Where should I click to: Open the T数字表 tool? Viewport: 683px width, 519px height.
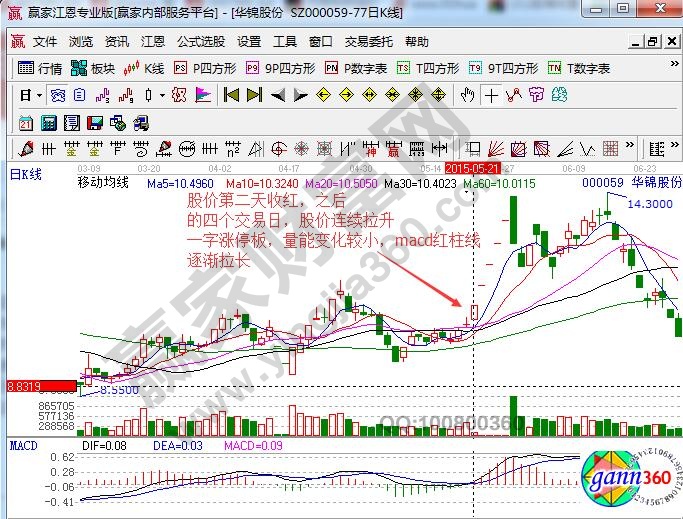tap(578, 69)
